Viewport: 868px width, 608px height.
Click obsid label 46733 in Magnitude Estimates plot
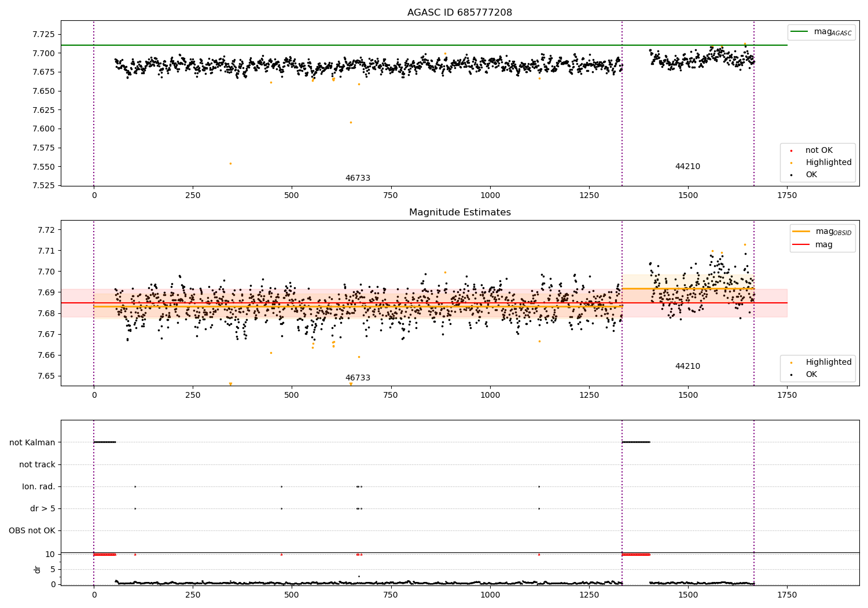358,378
